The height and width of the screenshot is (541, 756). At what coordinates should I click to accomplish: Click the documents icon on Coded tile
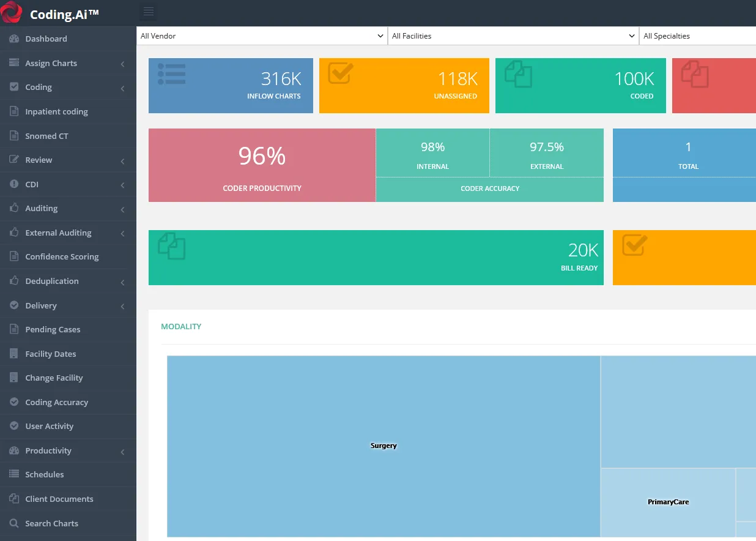click(x=518, y=73)
